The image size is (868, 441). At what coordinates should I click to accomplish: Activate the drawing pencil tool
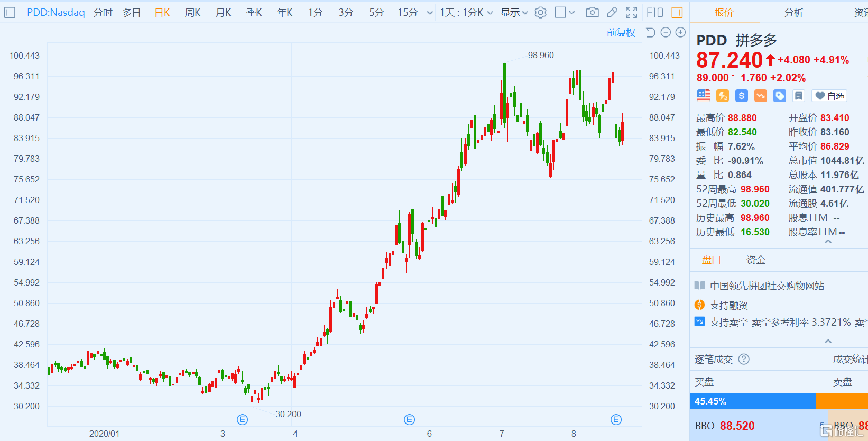(x=612, y=12)
